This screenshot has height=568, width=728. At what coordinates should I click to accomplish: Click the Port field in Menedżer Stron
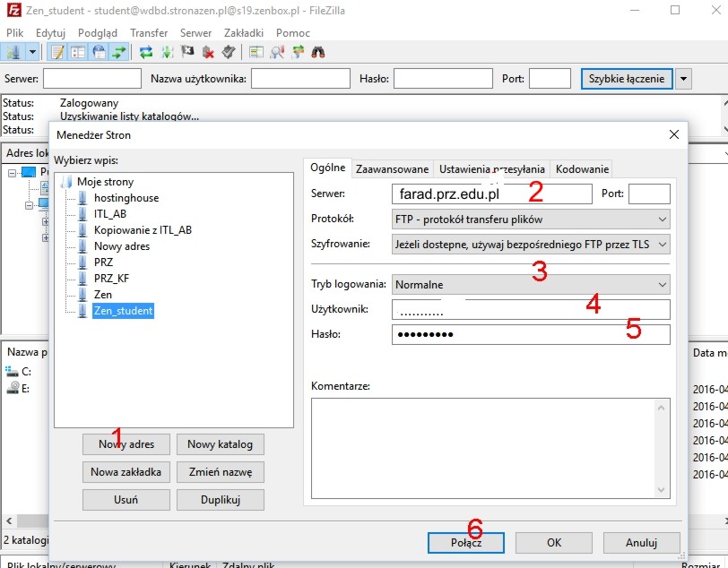click(x=649, y=194)
